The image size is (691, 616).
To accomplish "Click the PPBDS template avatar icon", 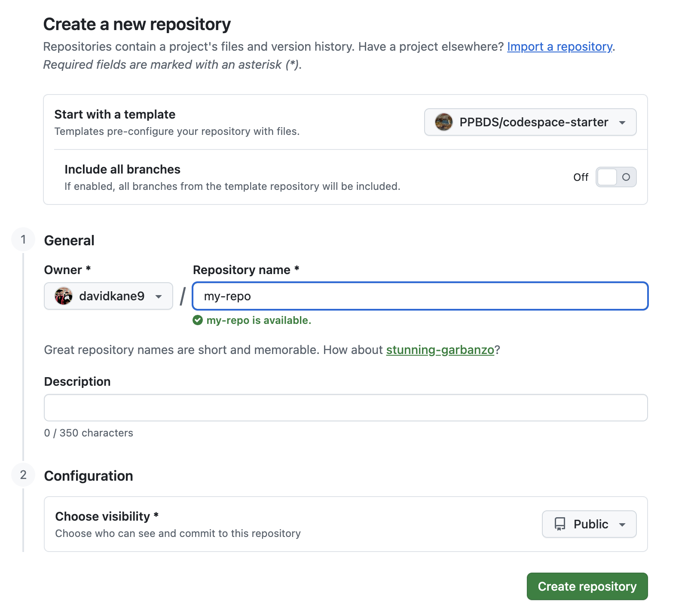I will click(443, 122).
